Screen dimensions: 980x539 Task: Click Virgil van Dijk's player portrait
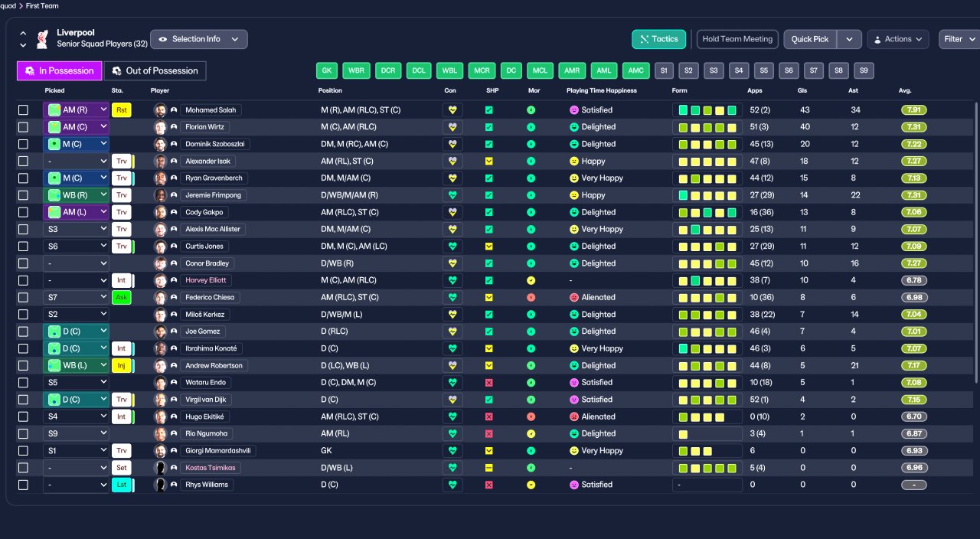(x=160, y=400)
